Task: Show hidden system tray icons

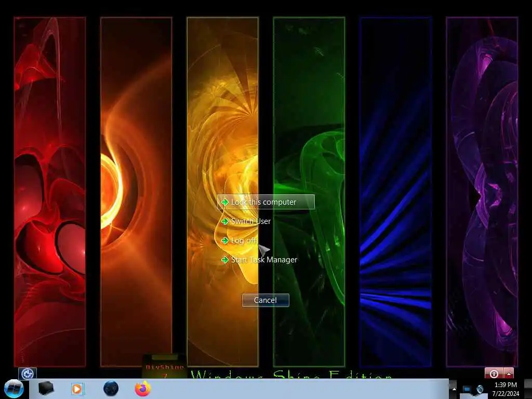Action: (x=454, y=389)
